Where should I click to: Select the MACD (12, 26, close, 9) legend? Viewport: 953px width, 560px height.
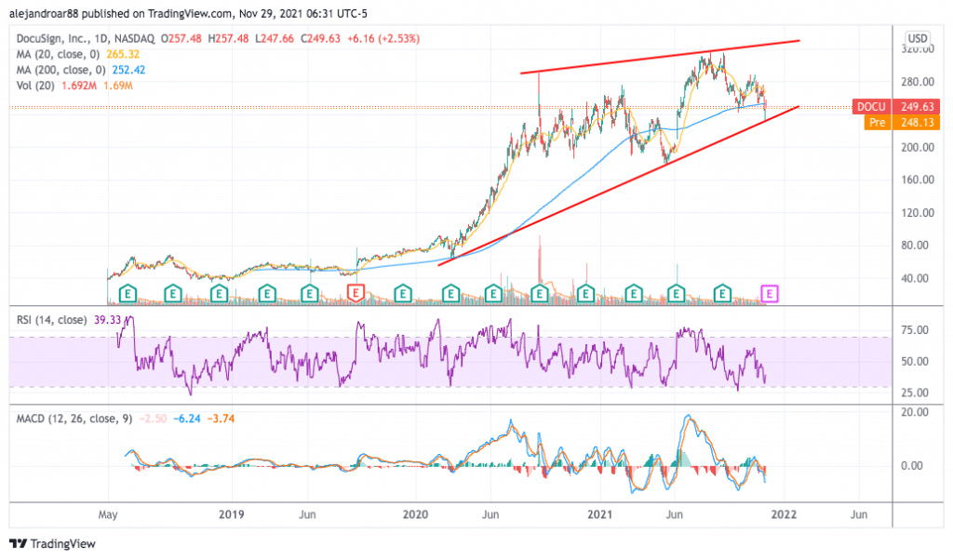tap(74, 419)
